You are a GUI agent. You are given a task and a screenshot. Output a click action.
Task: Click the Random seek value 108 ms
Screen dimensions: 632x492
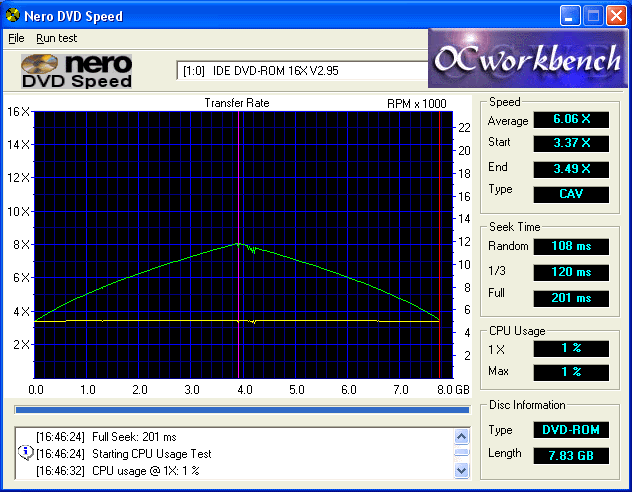(x=571, y=246)
